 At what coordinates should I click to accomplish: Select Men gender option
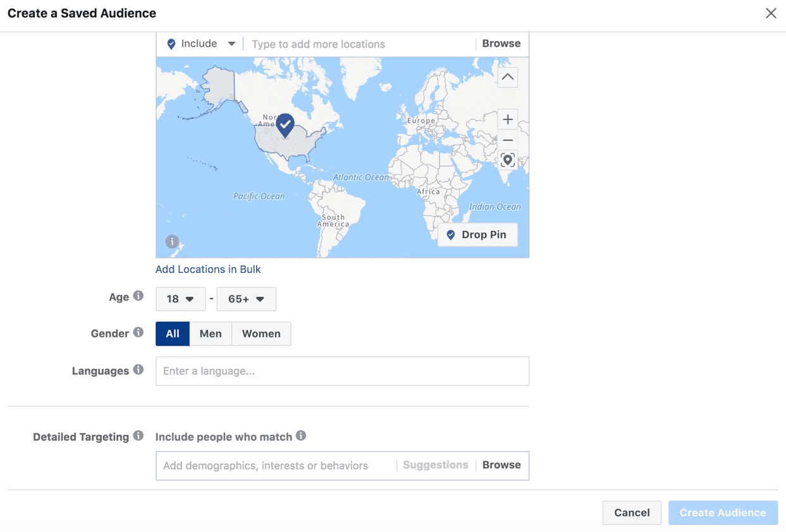pos(211,334)
